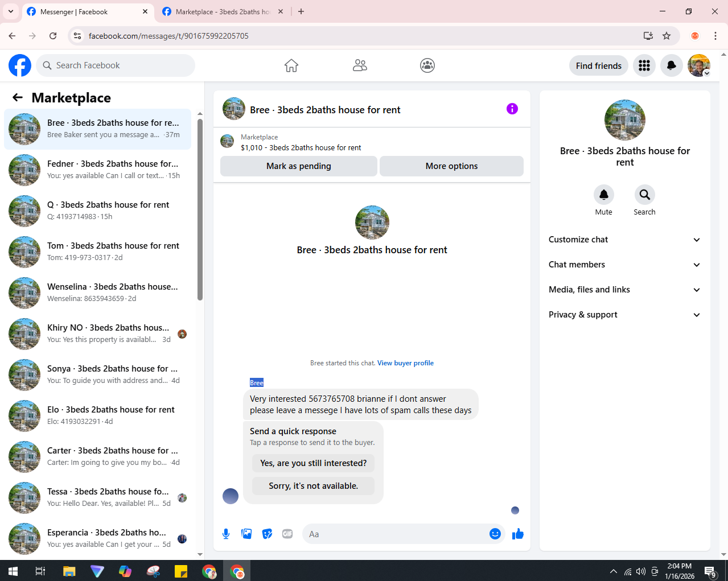Open the Windows Start menu
Screen dimensions: 728x581
coord(13,571)
